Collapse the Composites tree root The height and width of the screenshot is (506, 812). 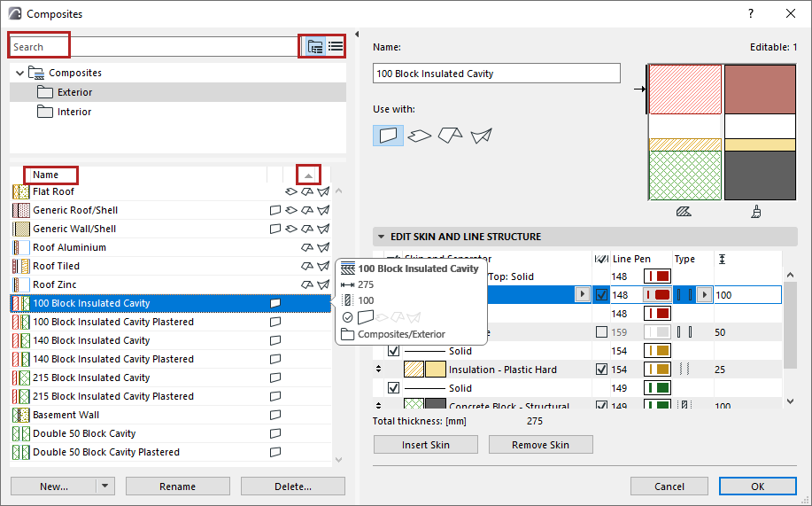pos(19,73)
